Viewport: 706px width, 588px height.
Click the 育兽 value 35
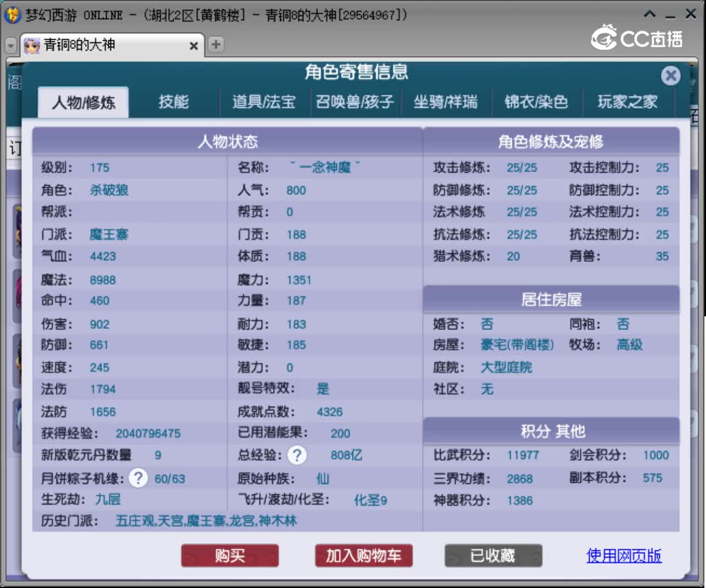[x=662, y=256]
